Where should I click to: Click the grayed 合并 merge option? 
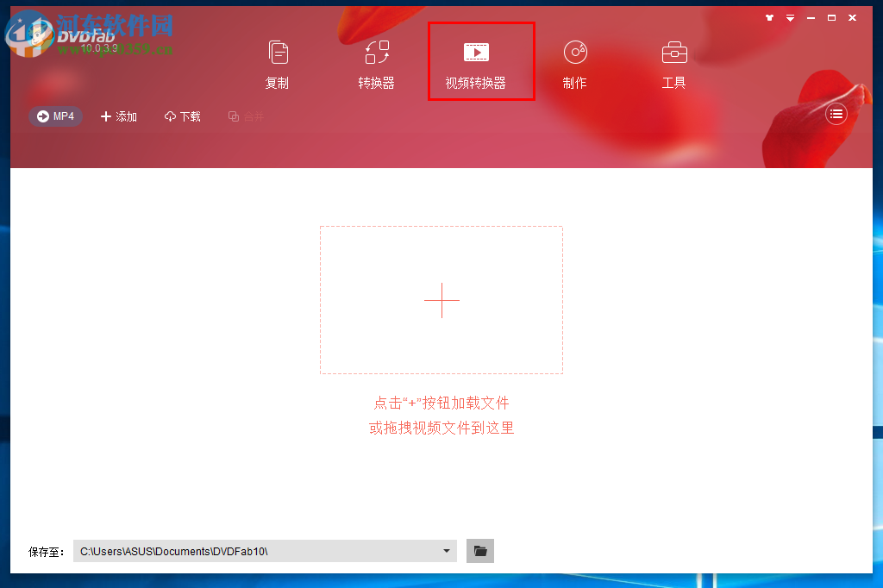click(247, 116)
